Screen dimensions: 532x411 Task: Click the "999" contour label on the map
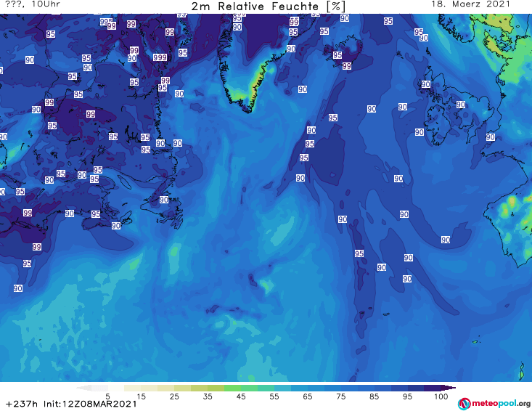[160, 57]
